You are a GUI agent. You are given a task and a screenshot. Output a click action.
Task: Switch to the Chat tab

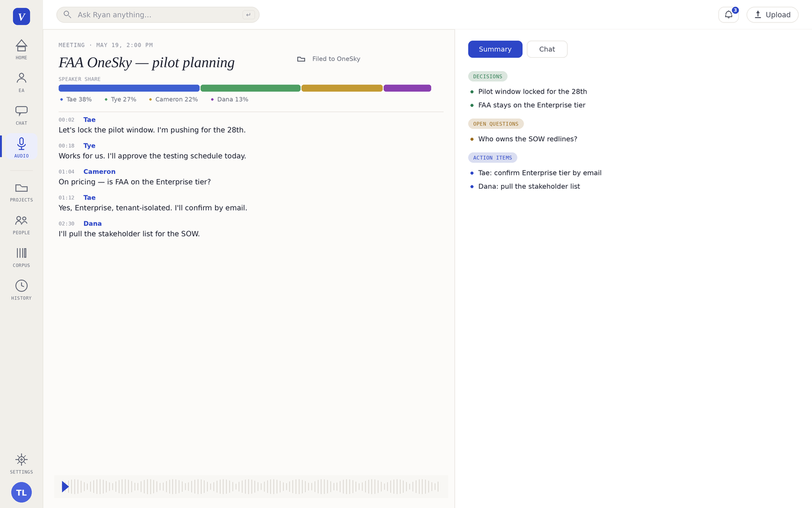pyautogui.click(x=547, y=49)
